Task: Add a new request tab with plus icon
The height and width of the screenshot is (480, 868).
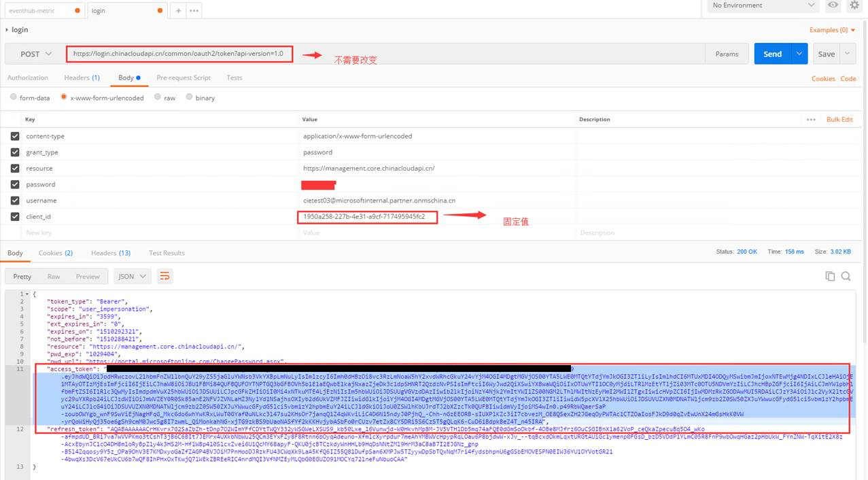Action: pyautogui.click(x=179, y=11)
